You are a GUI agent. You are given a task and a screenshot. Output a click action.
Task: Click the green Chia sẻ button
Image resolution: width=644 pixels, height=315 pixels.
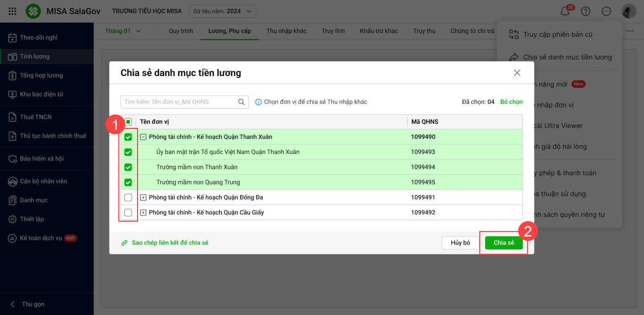503,243
